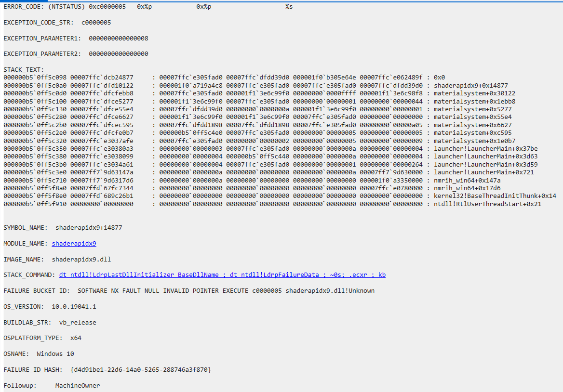The image size is (563, 392).
Task: Click the 0x0 frame in the stack
Action: (x=440, y=78)
